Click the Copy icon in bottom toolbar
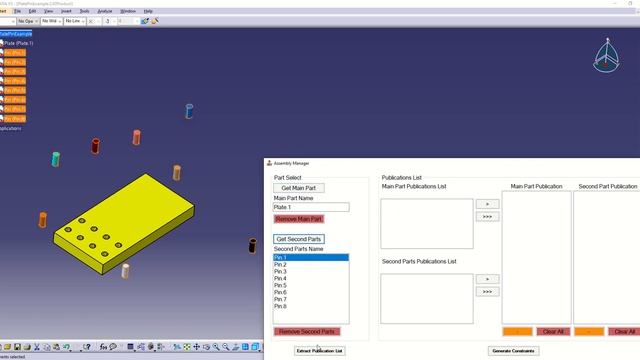Screen dimensions: 640x360 click(47, 347)
